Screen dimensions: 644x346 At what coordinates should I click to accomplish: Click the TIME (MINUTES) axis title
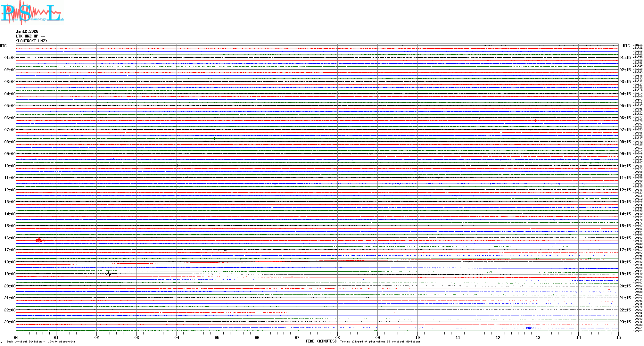[x=321, y=341]
